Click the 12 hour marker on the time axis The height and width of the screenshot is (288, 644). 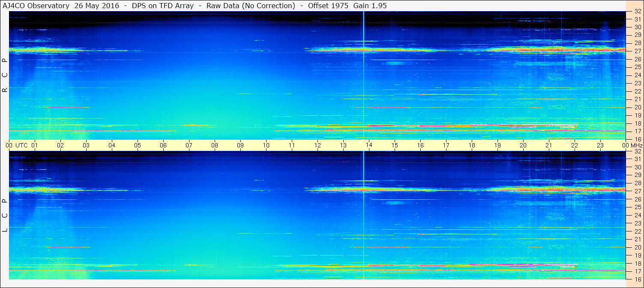click(318, 145)
